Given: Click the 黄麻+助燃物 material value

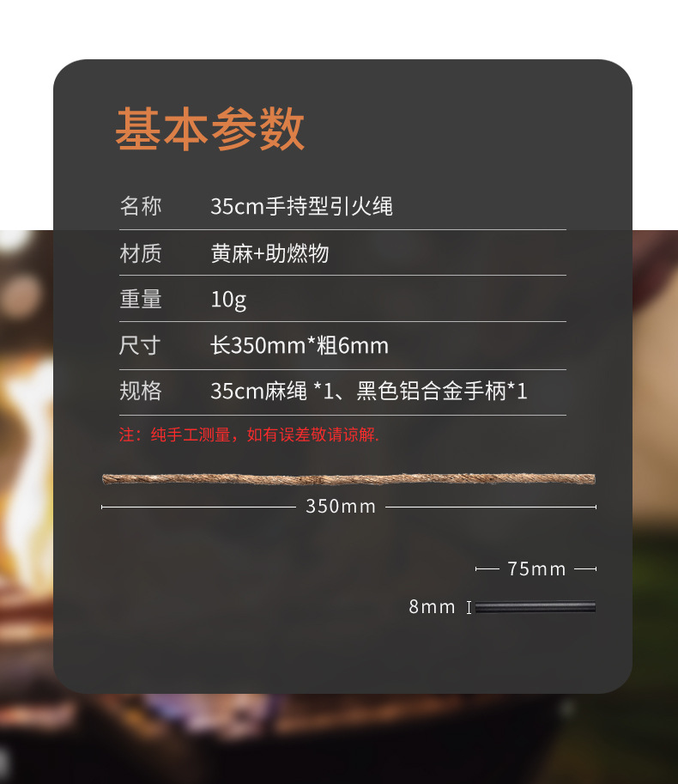Looking at the screenshot, I should (269, 253).
